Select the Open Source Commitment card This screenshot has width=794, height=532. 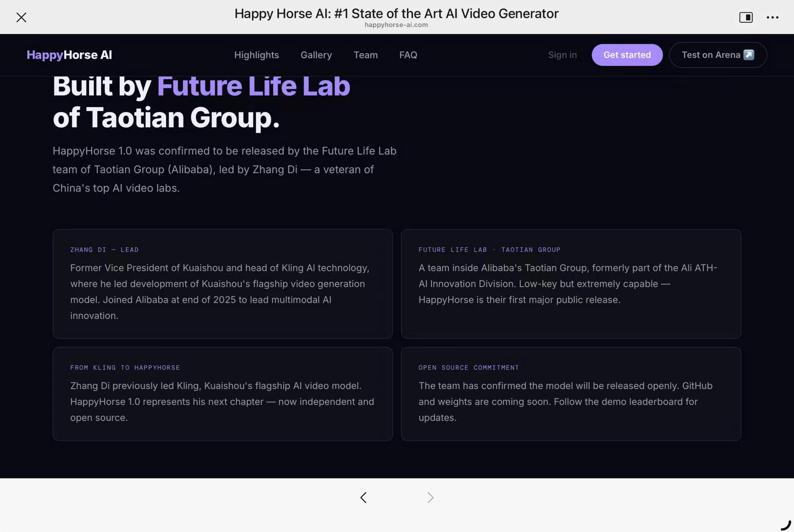click(571, 394)
